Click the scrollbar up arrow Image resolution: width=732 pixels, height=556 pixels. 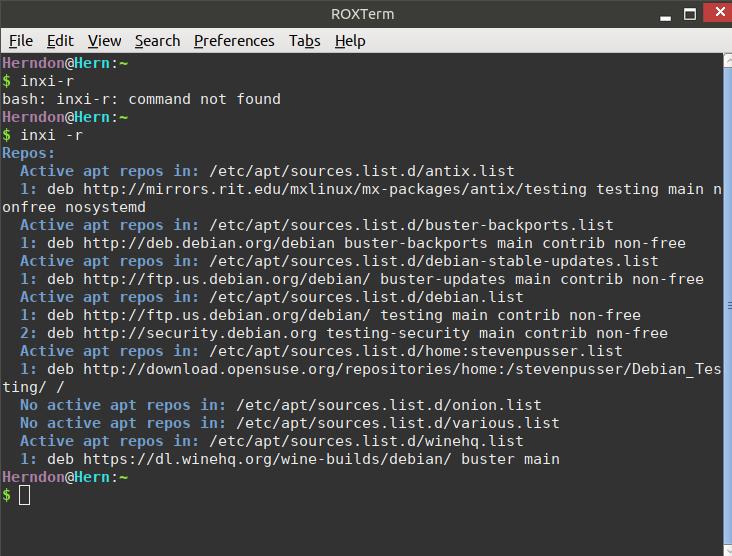point(728,61)
